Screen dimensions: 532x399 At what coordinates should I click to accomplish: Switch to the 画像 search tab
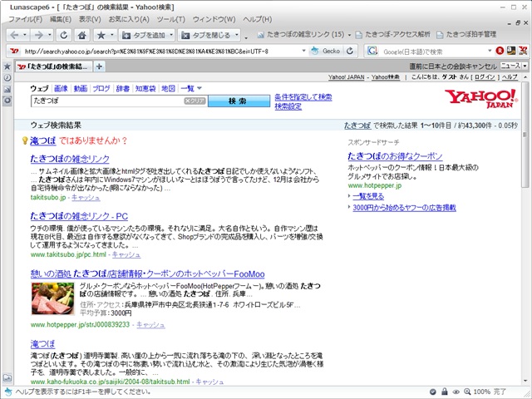[x=61, y=88]
